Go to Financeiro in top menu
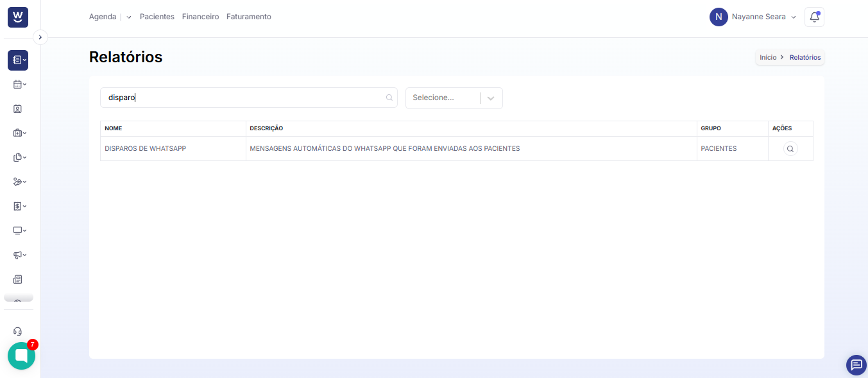868x378 pixels. pyautogui.click(x=200, y=17)
